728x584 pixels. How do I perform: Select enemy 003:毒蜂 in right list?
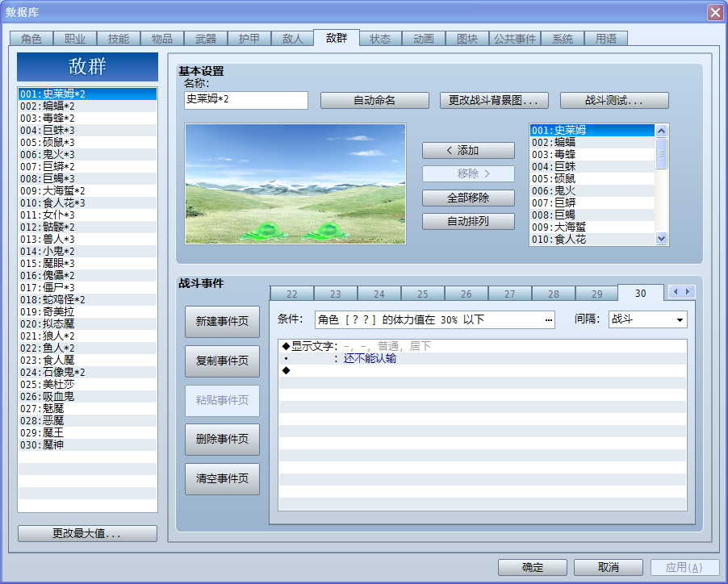tap(592, 154)
